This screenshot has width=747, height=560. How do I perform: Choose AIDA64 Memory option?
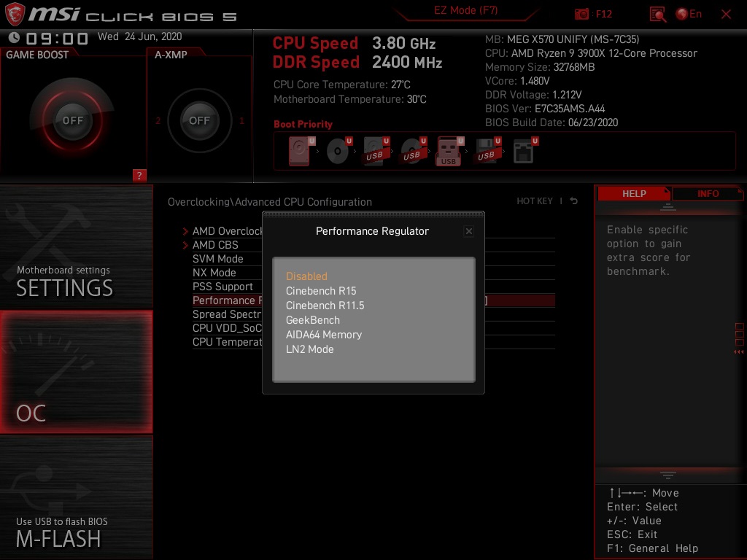[x=323, y=334]
